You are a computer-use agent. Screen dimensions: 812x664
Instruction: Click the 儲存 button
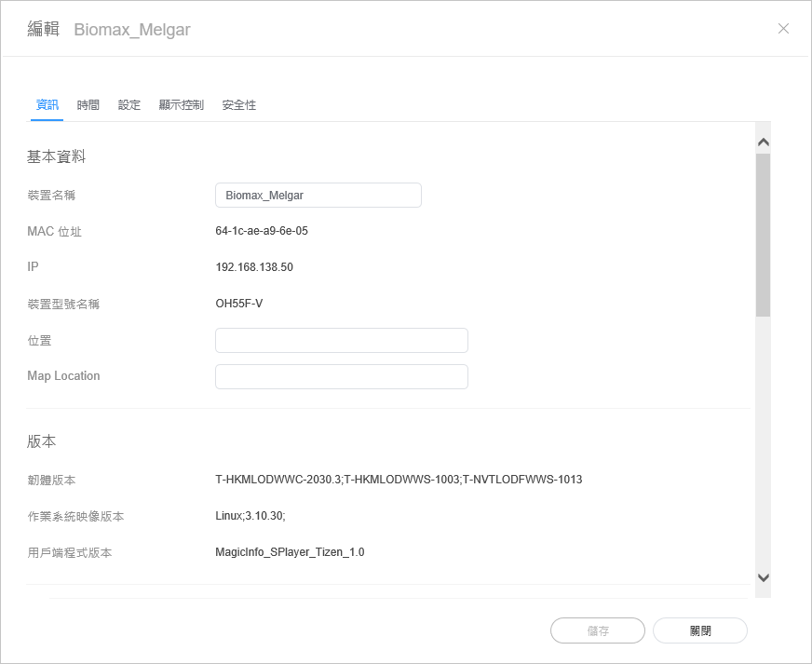(598, 630)
